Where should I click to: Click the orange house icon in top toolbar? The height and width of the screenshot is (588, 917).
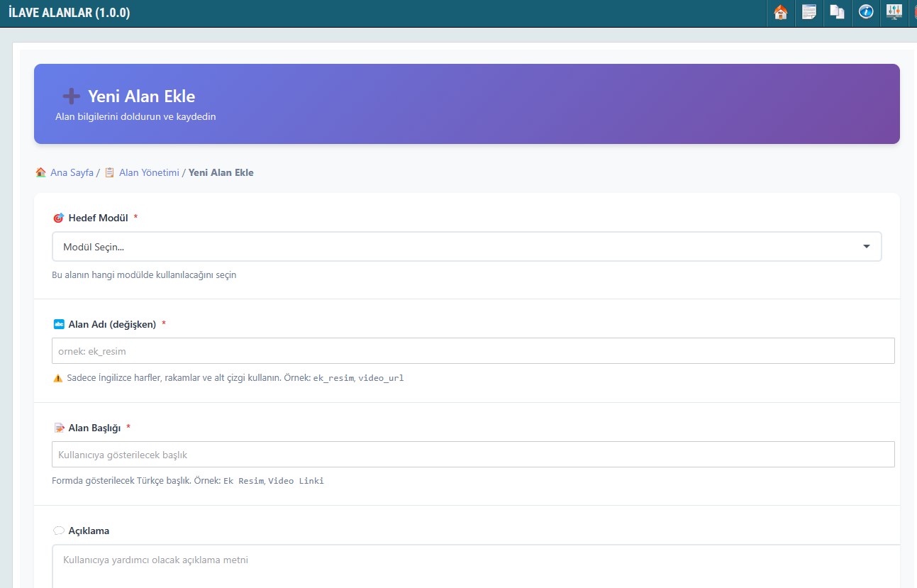[x=781, y=12]
